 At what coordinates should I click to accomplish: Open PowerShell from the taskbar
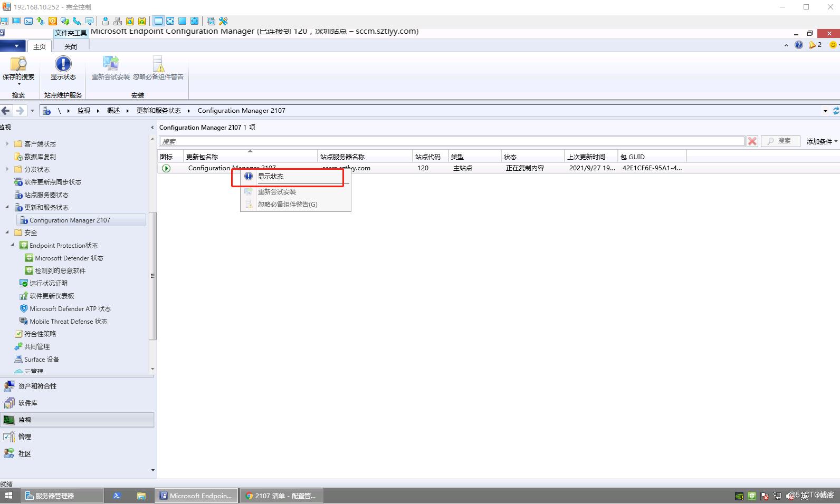point(117,496)
